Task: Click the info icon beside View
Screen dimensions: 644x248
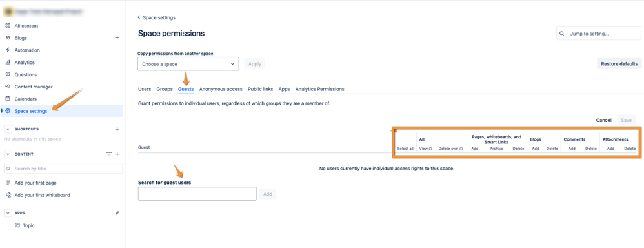Action: [x=430, y=149]
